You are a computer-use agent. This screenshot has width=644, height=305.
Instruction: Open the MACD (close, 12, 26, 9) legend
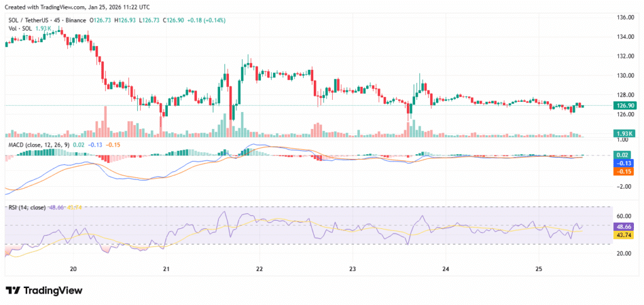37,145
